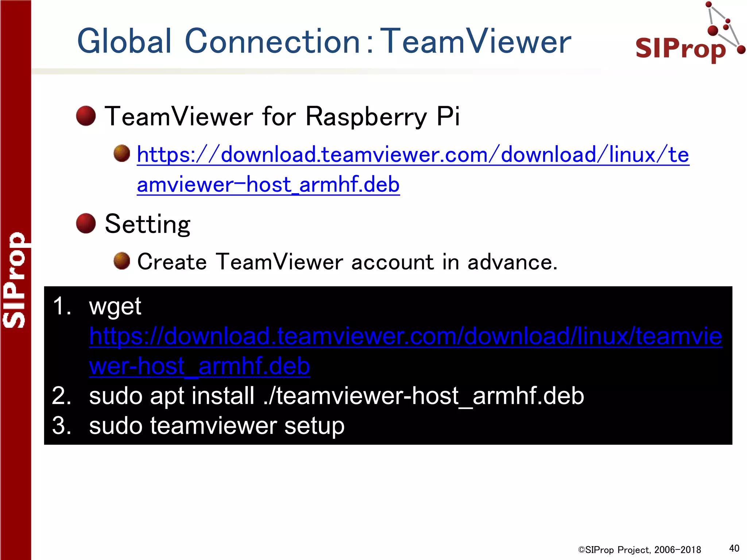The image size is (747, 560).
Task: Click the 'sudo teamviewer setup' command line
Action: coord(217,426)
